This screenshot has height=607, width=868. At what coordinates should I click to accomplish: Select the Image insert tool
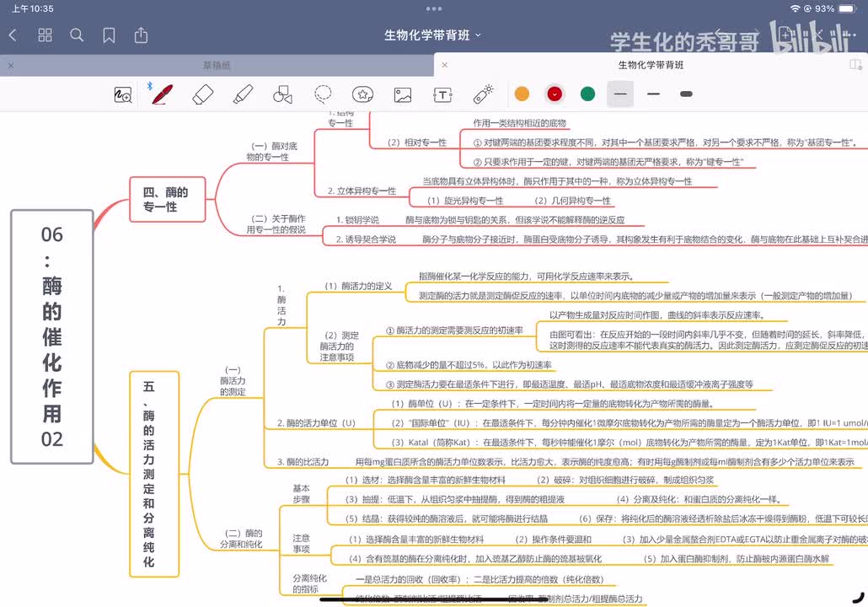(x=403, y=94)
